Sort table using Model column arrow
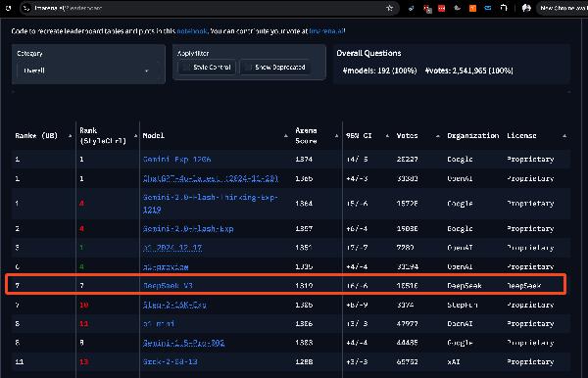The width and height of the screenshot is (588, 378). [286, 135]
